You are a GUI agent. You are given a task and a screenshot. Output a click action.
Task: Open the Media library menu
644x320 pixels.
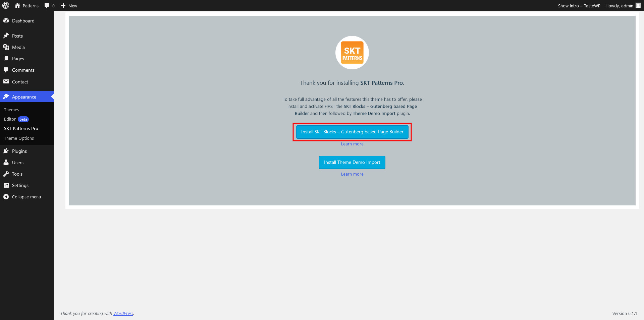point(18,47)
